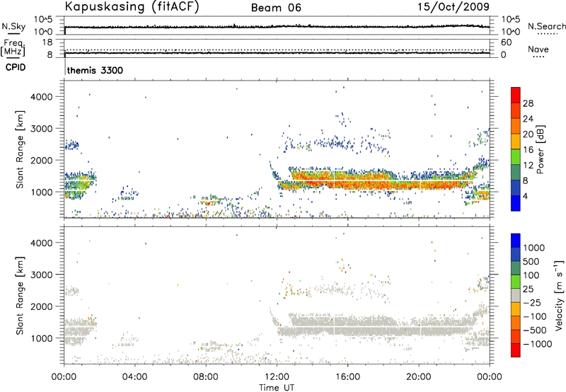Click the "20:00" time tick label
This screenshot has width=566, height=392.
coord(419,377)
